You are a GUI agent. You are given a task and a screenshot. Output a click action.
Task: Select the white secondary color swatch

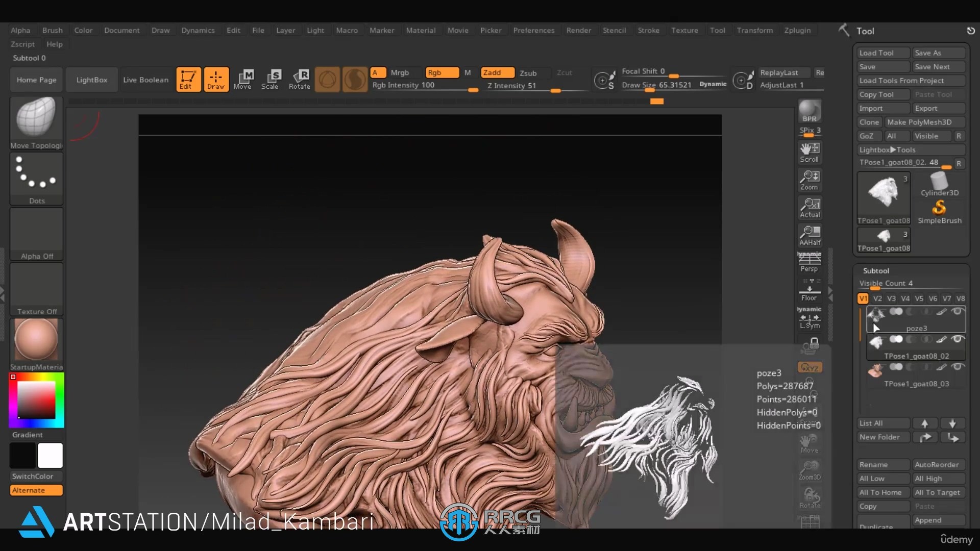[50, 455]
